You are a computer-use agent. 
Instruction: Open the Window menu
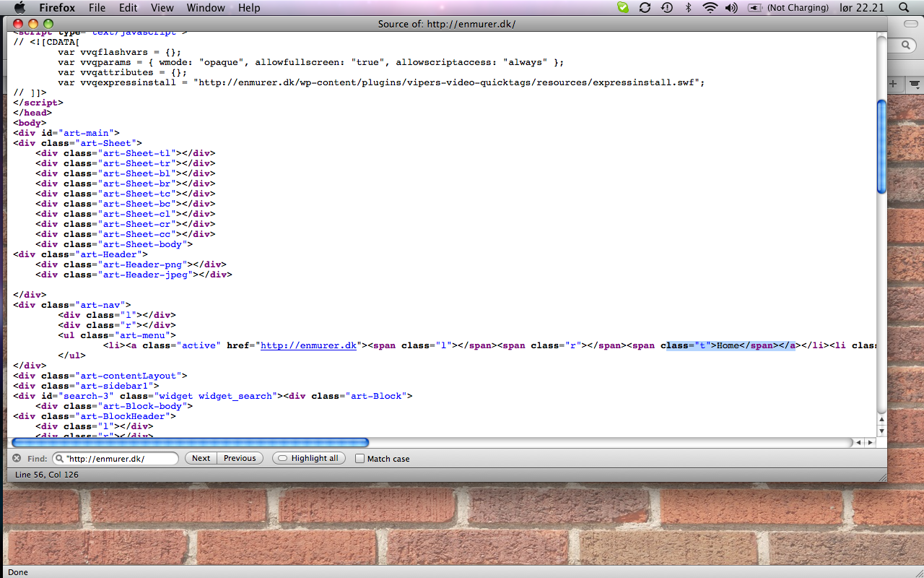pos(206,8)
